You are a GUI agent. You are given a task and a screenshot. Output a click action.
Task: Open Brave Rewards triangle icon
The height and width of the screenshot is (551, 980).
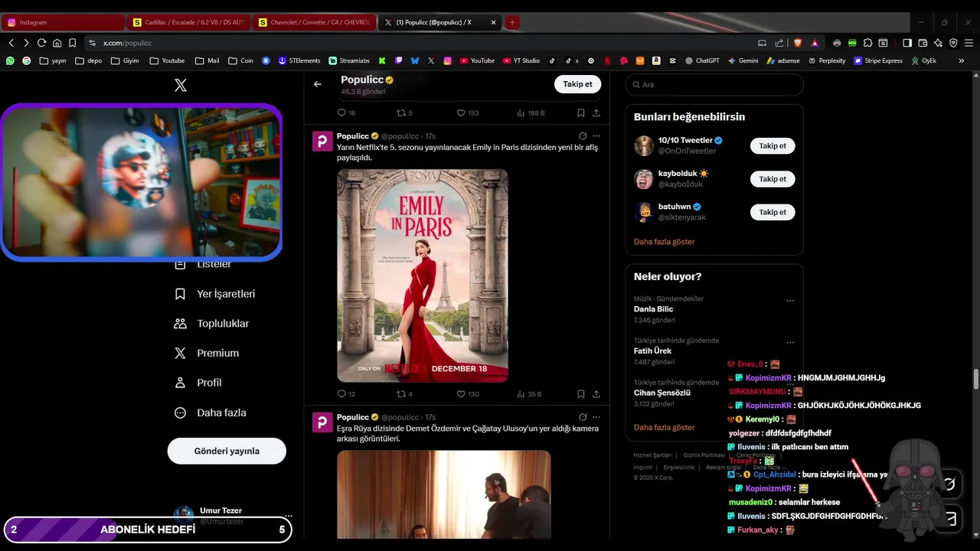pos(815,43)
